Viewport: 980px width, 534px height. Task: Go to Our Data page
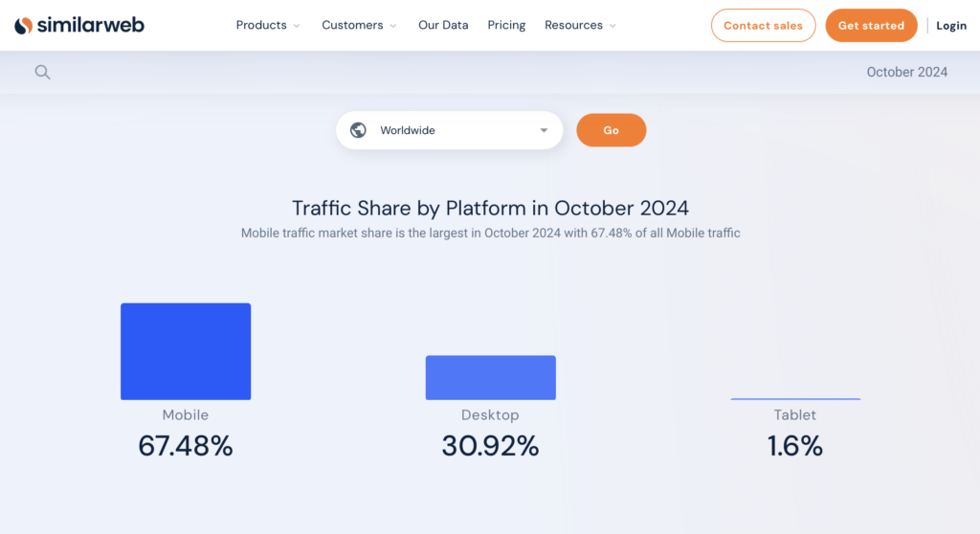pyautogui.click(x=443, y=26)
